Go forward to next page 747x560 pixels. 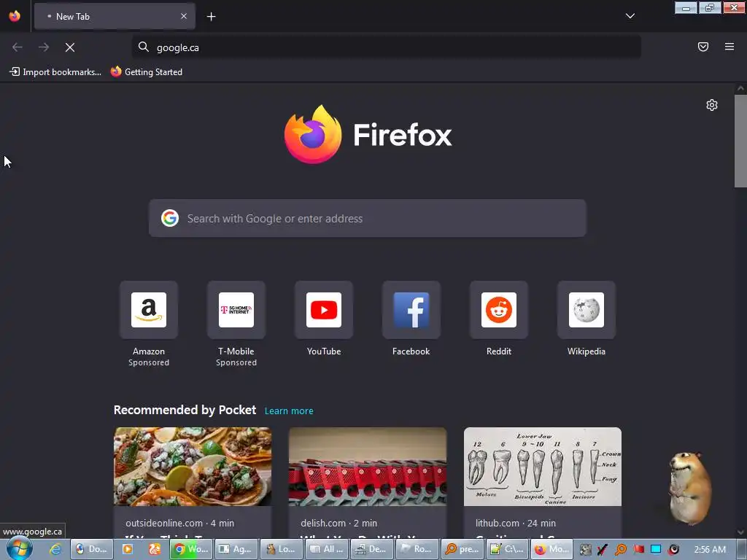44,47
